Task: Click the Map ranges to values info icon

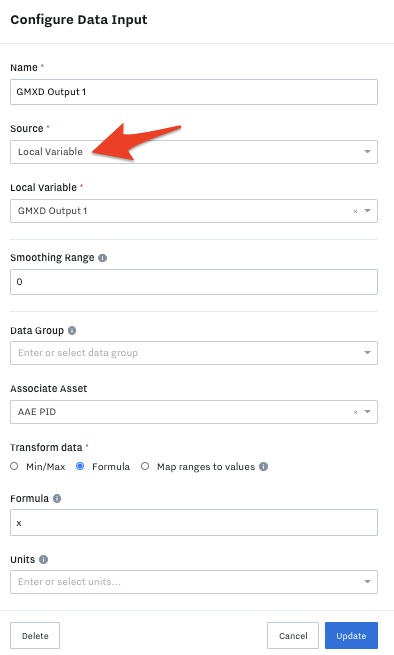Action: coord(263,467)
